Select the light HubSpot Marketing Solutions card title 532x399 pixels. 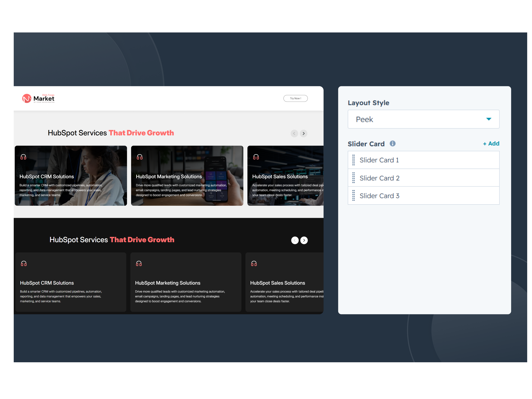[169, 177]
